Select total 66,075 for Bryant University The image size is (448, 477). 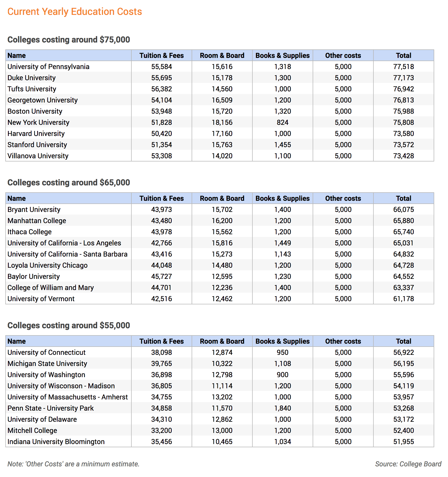pyautogui.click(x=404, y=210)
